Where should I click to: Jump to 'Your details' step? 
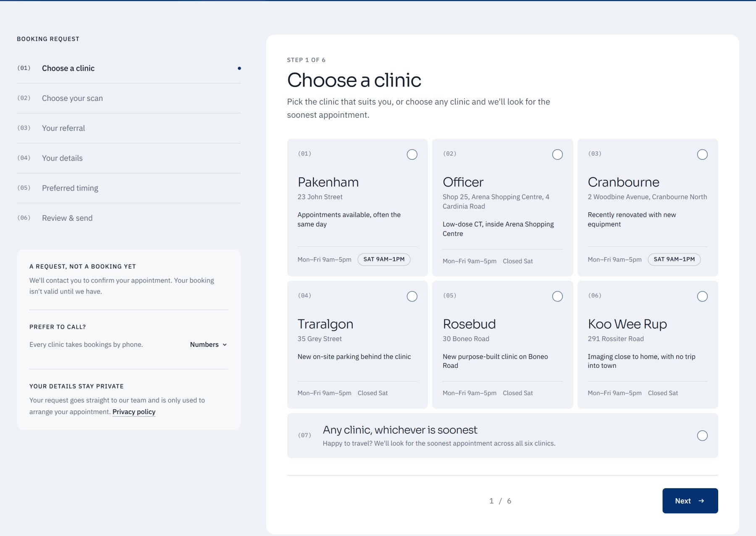pyautogui.click(x=129, y=158)
